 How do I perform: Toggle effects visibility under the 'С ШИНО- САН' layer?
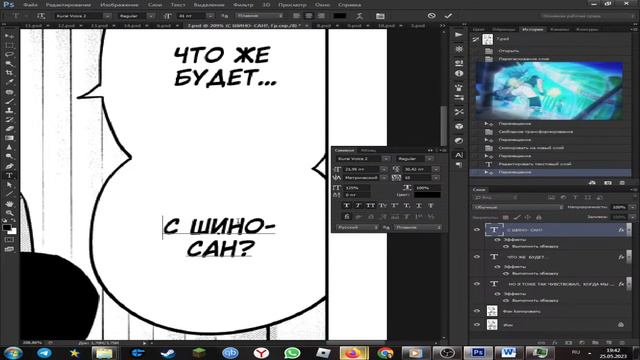497,240
